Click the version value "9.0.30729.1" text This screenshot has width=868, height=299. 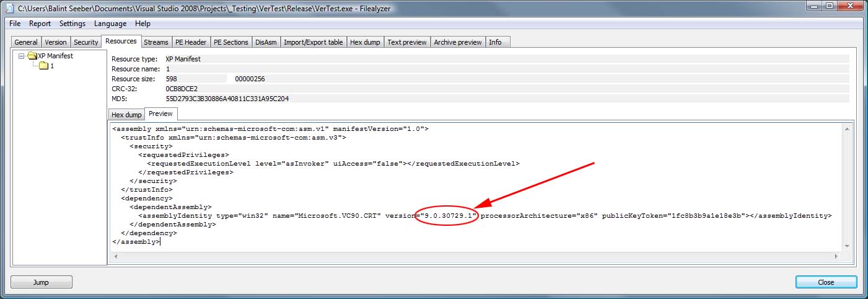(447, 216)
